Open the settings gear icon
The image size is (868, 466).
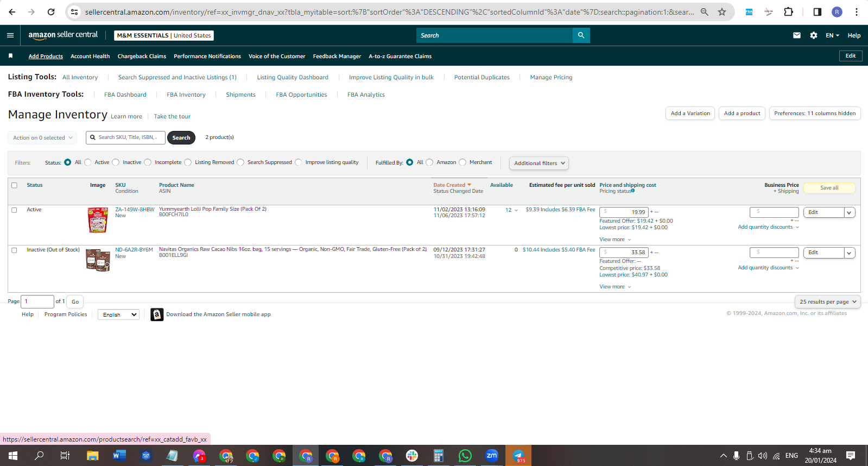click(x=813, y=35)
